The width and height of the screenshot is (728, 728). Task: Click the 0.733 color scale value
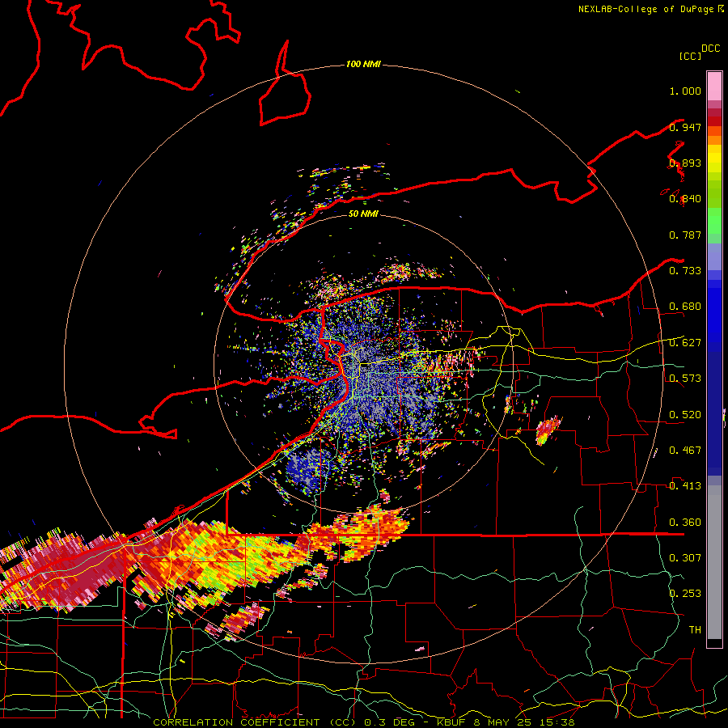[685, 271]
